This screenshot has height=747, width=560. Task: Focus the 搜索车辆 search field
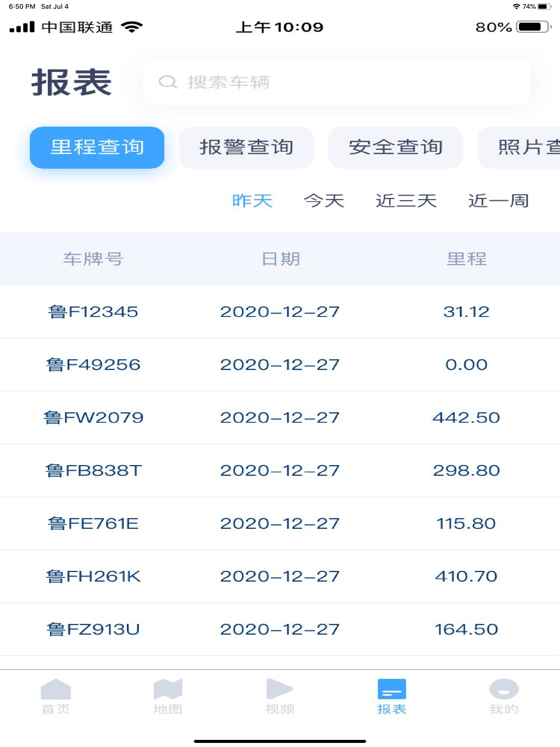tap(336, 82)
